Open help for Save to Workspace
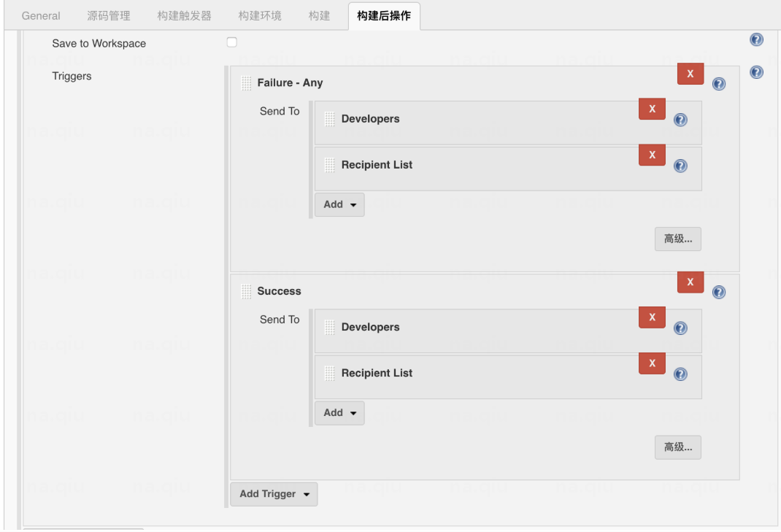Image resolution: width=781 pixels, height=532 pixels. [756, 39]
